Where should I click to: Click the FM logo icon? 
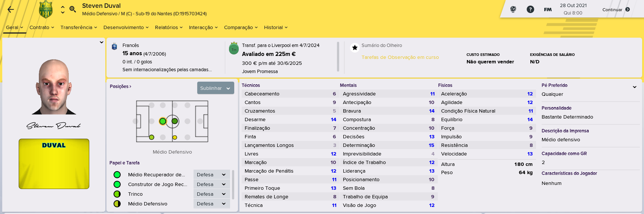(548, 9)
